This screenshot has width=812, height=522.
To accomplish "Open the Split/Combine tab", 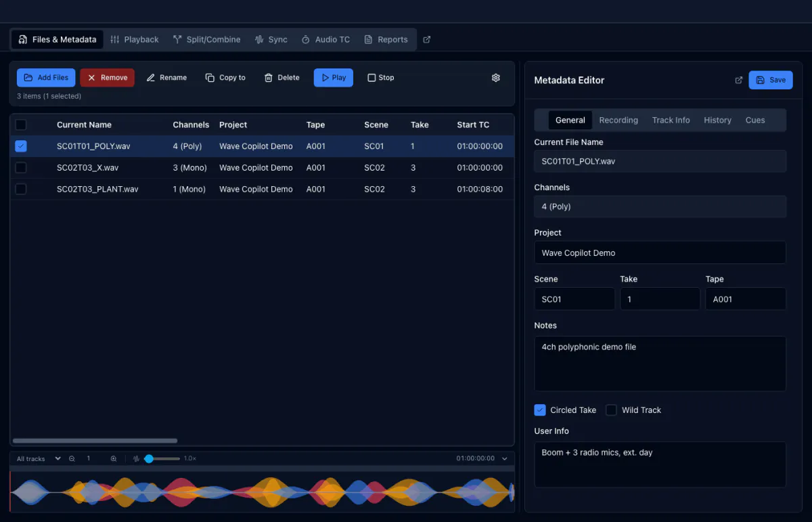I will (206, 39).
